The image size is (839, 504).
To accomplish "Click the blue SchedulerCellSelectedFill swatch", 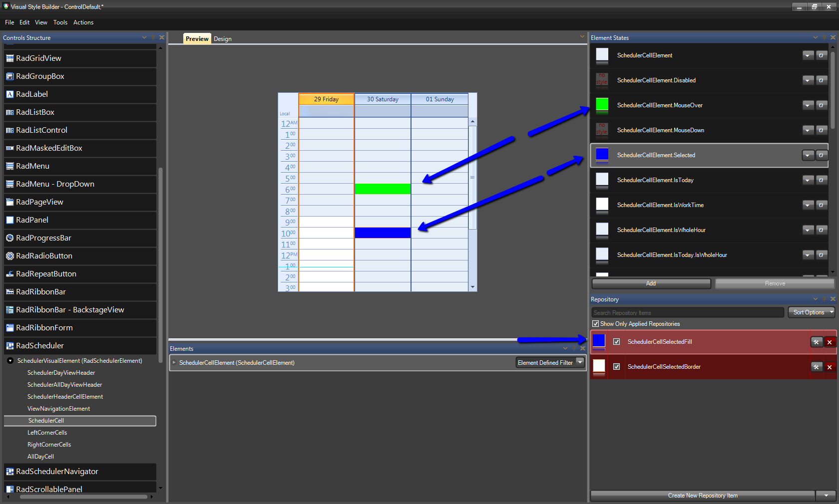I will point(599,341).
